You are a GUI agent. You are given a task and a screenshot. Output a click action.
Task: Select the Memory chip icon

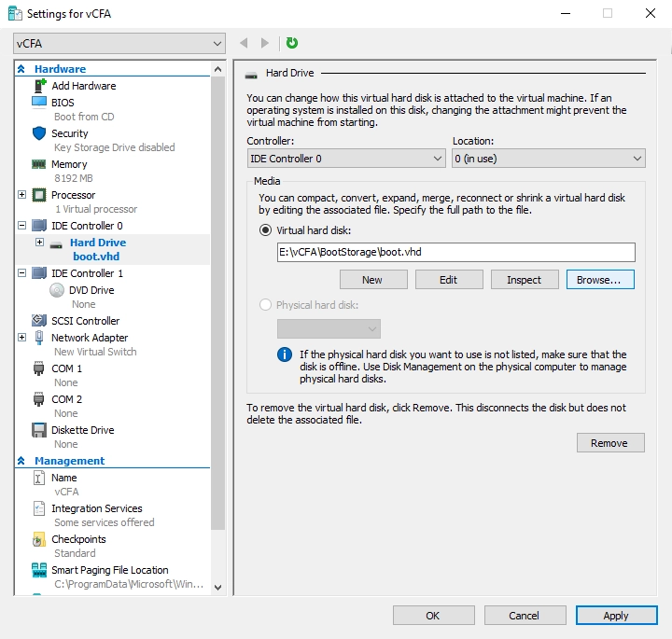point(39,164)
